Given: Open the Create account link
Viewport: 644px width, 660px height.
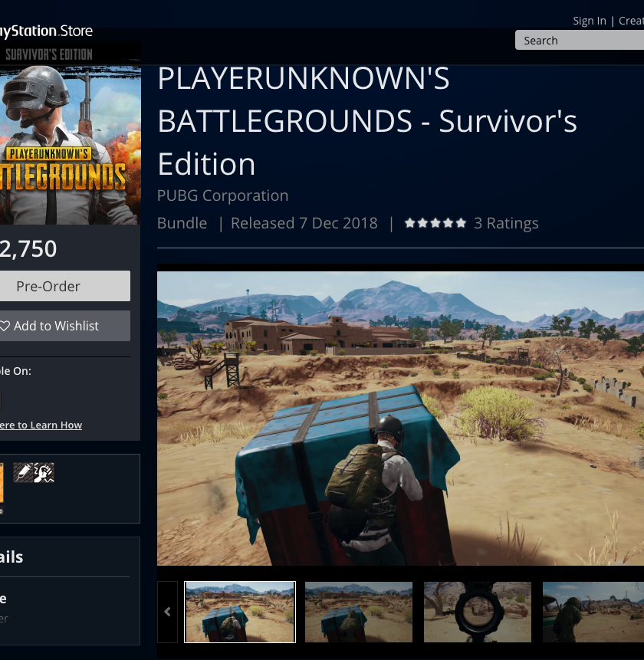Looking at the screenshot, I should [x=630, y=21].
